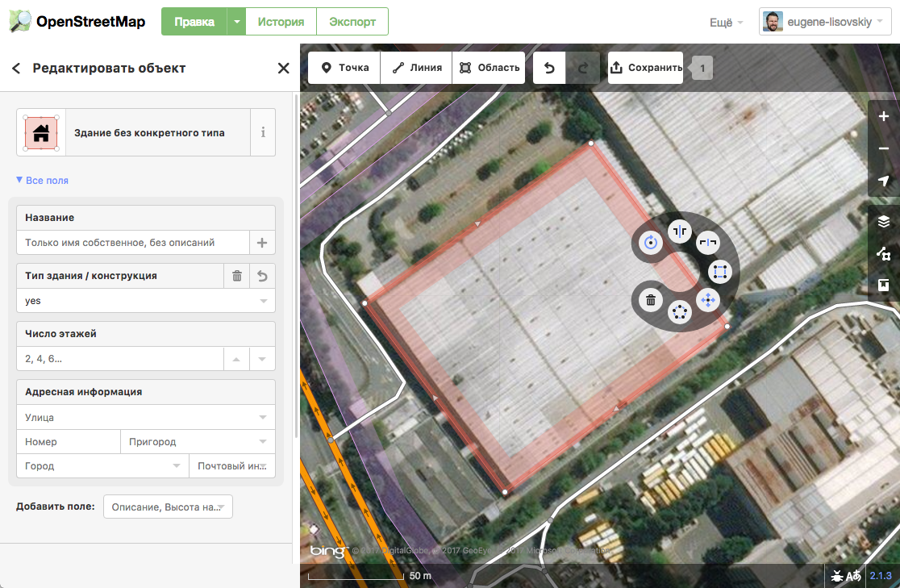Delete the building using radial trash icon

650,301
